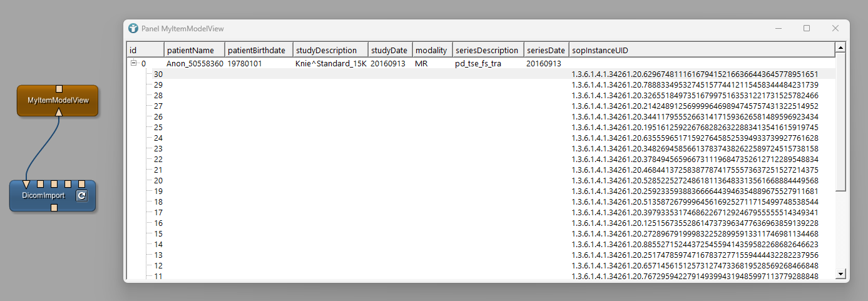Click the modality column header
Viewport: 868px width, 301px height.
coord(432,50)
